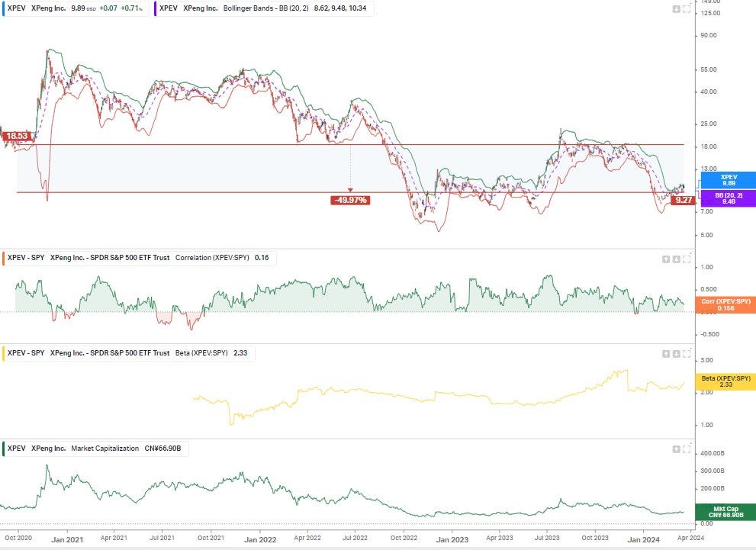This screenshot has width=756, height=550.
Task: Click the 300.00B market cap scale value
Action: pyautogui.click(x=712, y=471)
